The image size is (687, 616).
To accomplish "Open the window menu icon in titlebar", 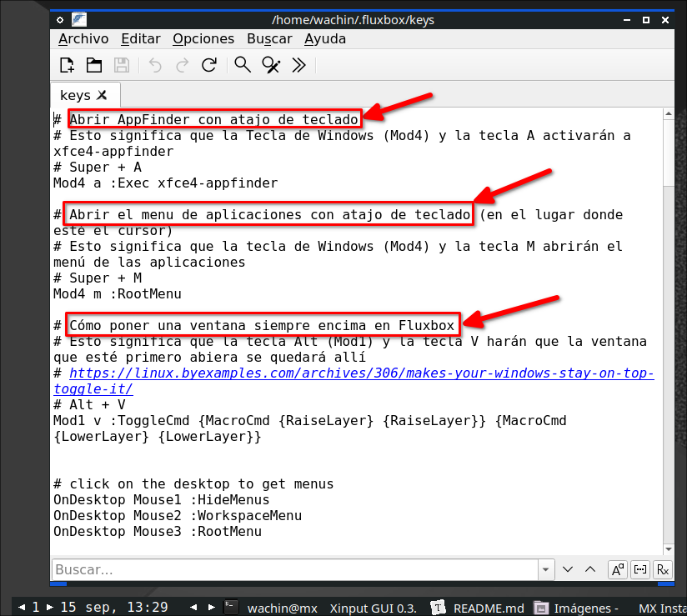I will pyautogui.click(x=60, y=20).
